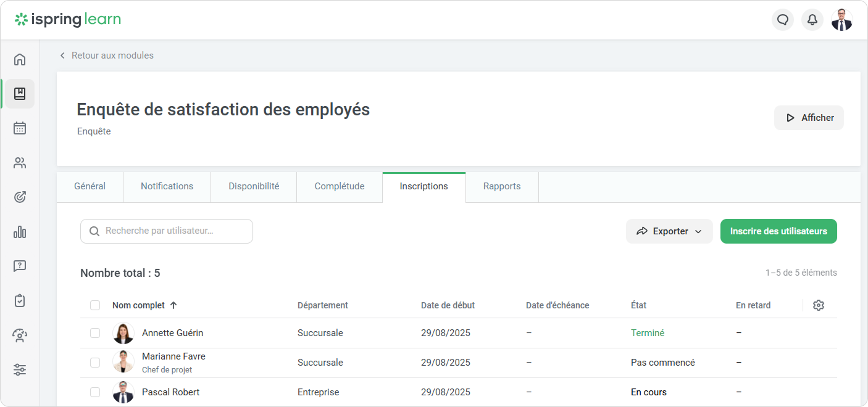Switch to the Rapports tab
This screenshot has height=407, width=868.
pyautogui.click(x=501, y=186)
